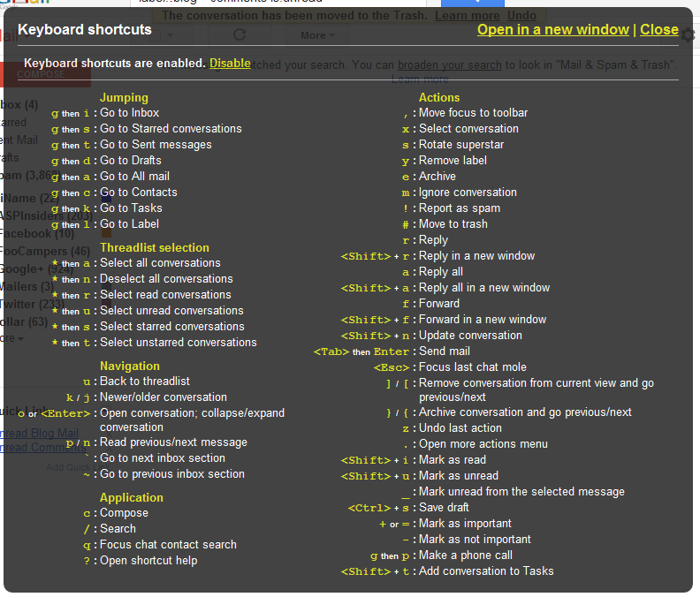The height and width of the screenshot is (597, 700).
Task: Click 'Focus last chat mole' entry
Action: (x=472, y=367)
